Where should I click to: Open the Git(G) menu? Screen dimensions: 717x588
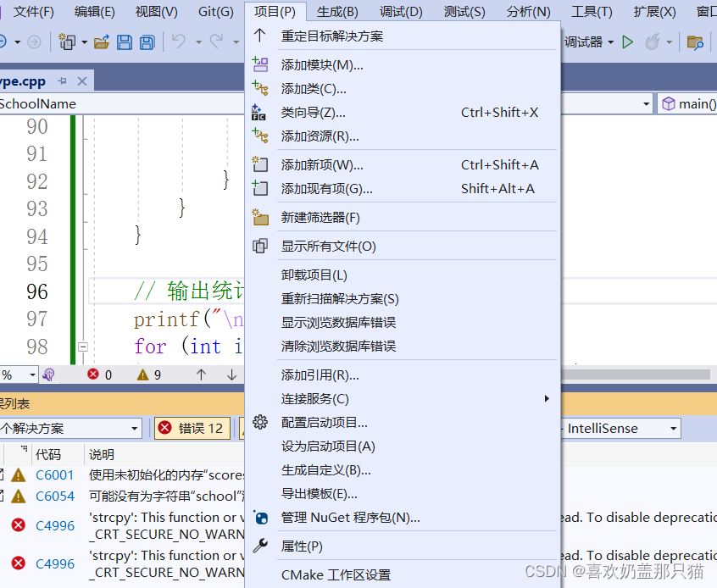pos(216,11)
